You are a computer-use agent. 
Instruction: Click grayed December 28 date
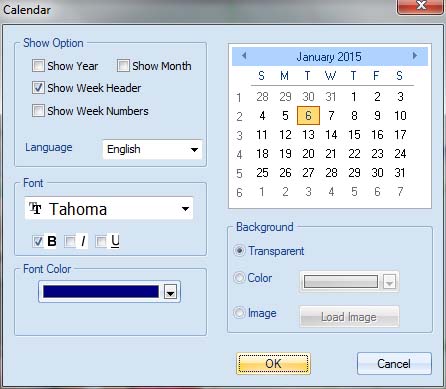point(262,97)
